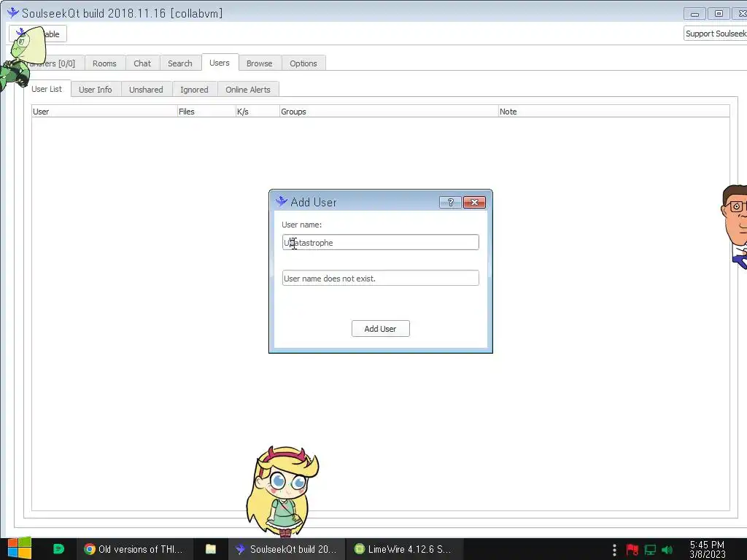Screen dimensions: 747x560
Task: Show hidden tray icons via three dots
Action: click(x=614, y=550)
